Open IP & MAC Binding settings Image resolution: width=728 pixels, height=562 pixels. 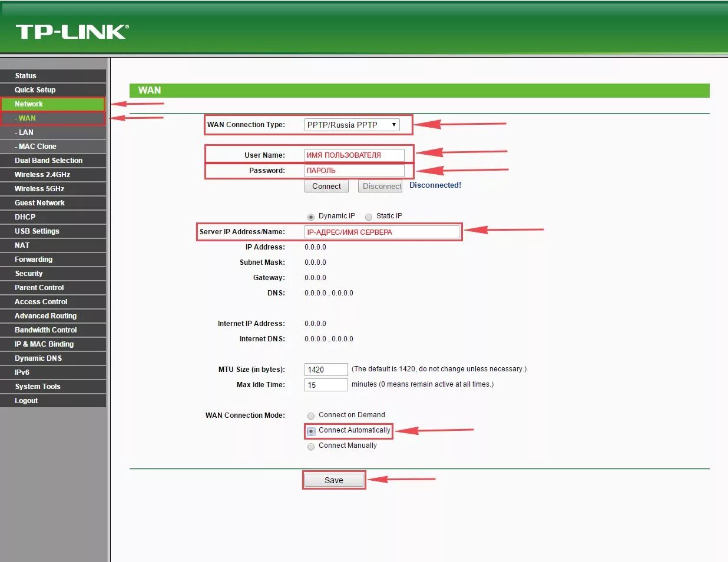pyautogui.click(x=53, y=344)
